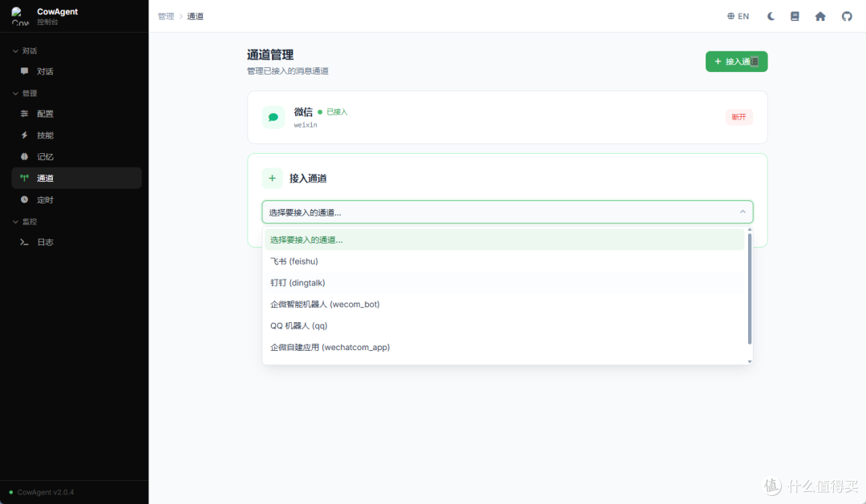Click the dropdown scrollbar down arrow
866x504 pixels.
(x=750, y=361)
